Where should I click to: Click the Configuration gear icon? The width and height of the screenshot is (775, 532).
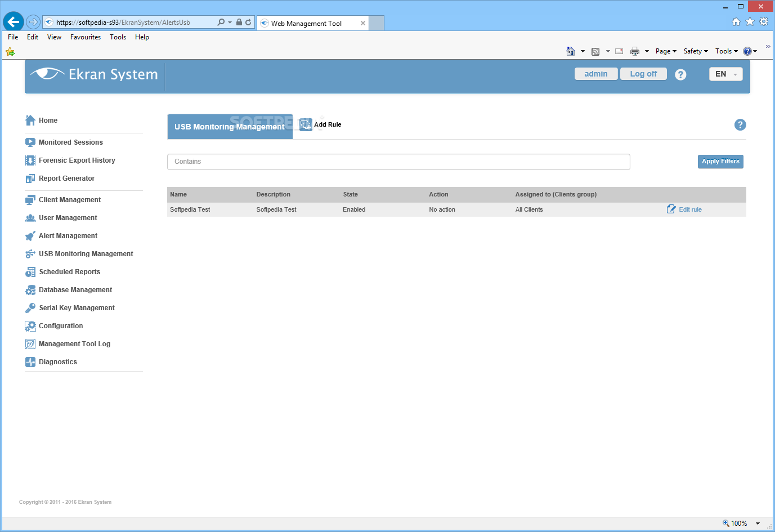pos(30,326)
